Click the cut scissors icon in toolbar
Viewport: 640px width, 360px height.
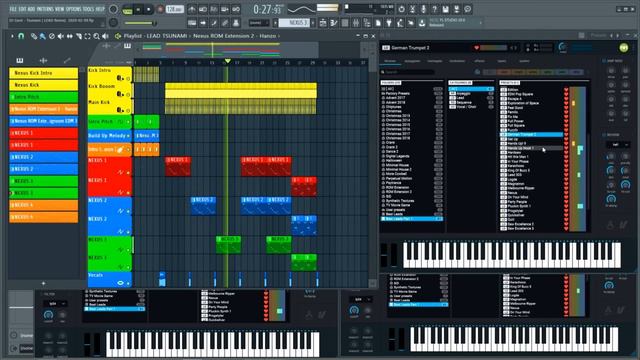tap(412, 9)
